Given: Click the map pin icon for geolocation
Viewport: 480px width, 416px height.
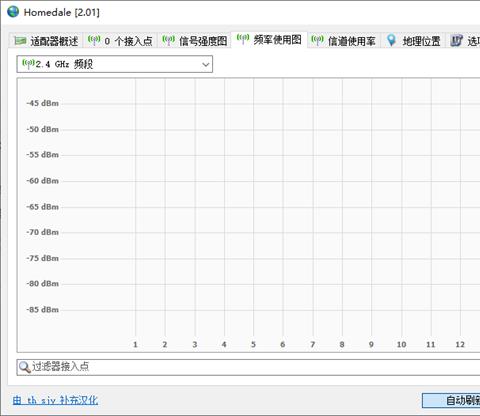Looking at the screenshot, I should (391, 41).
